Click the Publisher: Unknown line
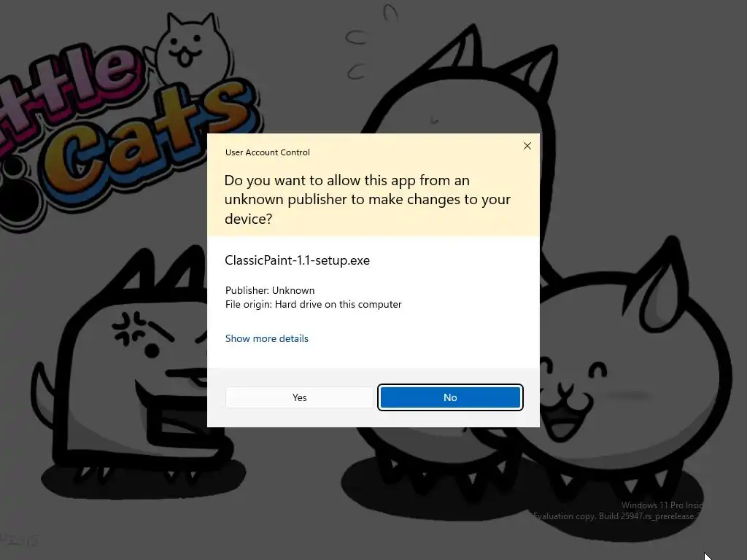This screenshot has height=560, width=747. pos(270,290)
